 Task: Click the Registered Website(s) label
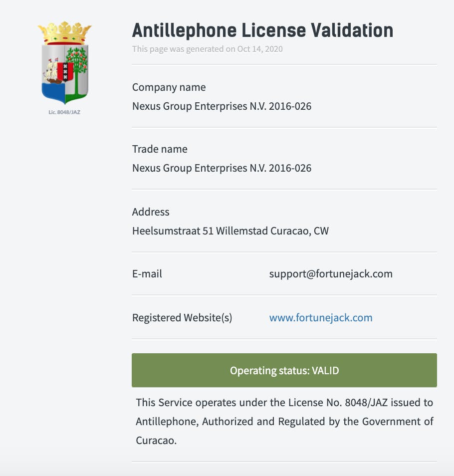tap(182, 318)
